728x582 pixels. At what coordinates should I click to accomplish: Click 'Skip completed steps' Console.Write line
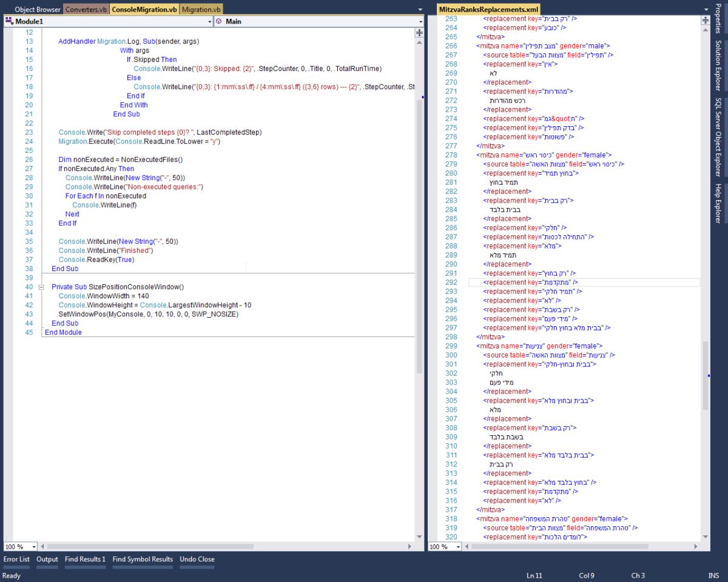click(160, 132)
